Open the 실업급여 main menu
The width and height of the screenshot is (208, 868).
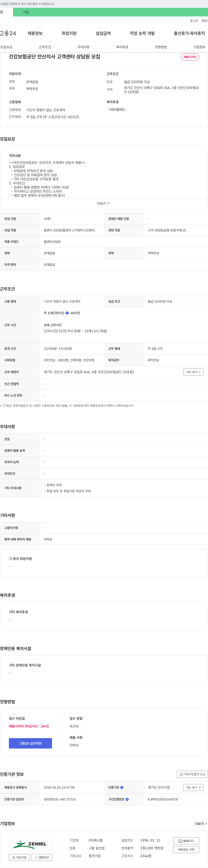point(103,33)
